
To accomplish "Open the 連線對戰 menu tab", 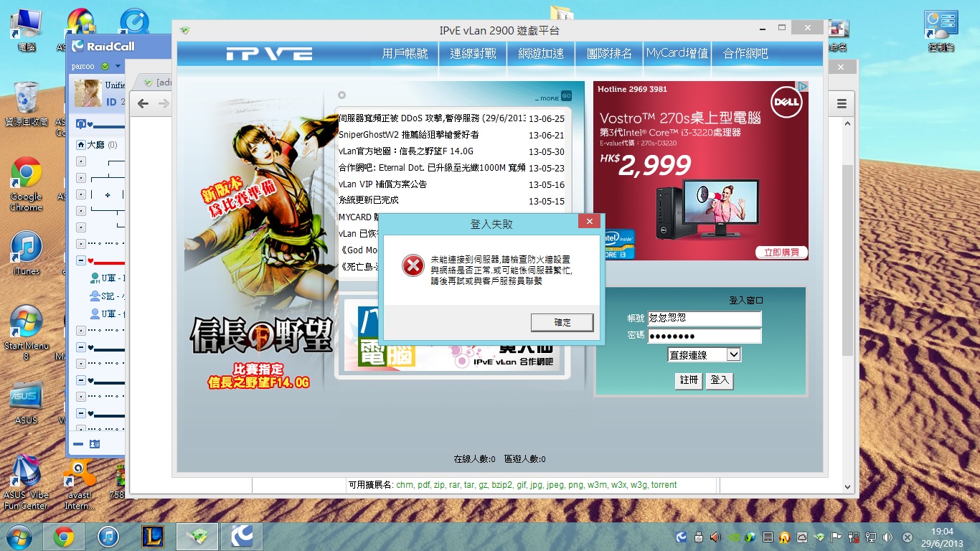I will point(473,54).
